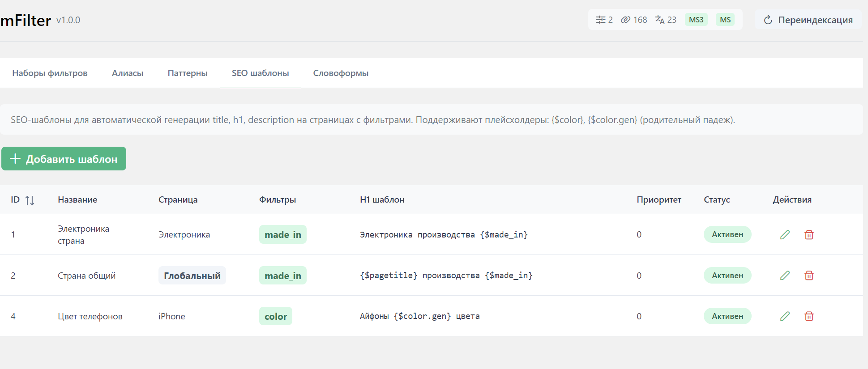Image resolution: width=868 pixels, height=369 pixels.
Task: Sort table by ID column arrows
Action: coord(30,200)
